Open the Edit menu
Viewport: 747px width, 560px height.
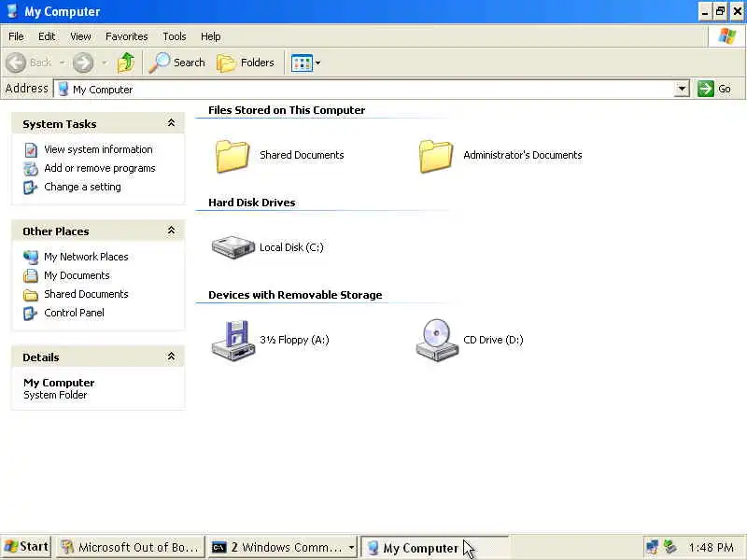click(47, 36)
